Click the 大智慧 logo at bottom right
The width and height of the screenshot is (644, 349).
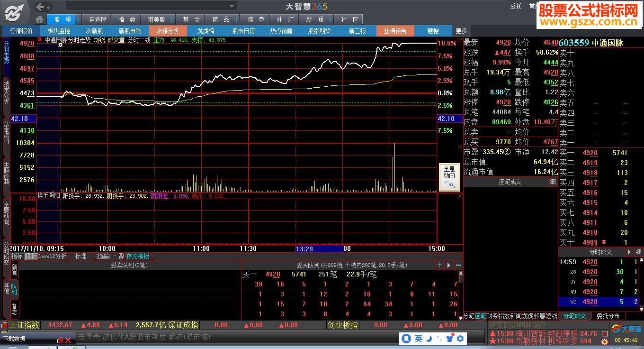[626, 329]
